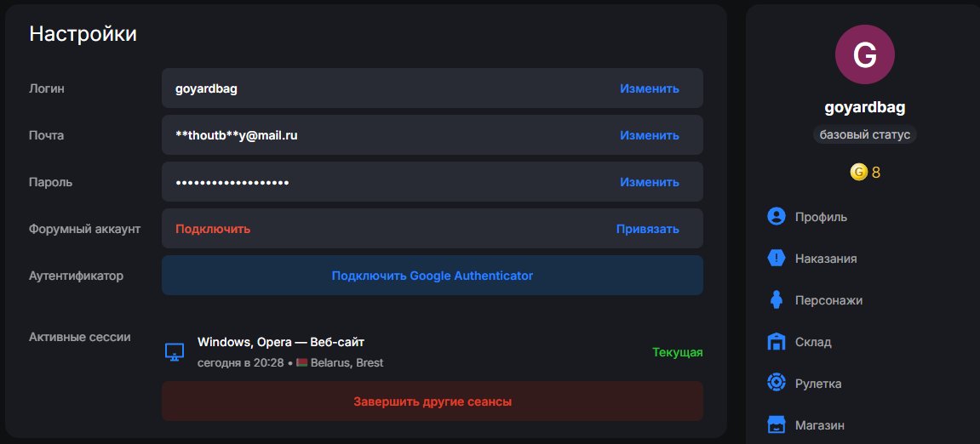Change the login goyardbag via Изменить
Viewport: 980px width, 444px height.
650,88
